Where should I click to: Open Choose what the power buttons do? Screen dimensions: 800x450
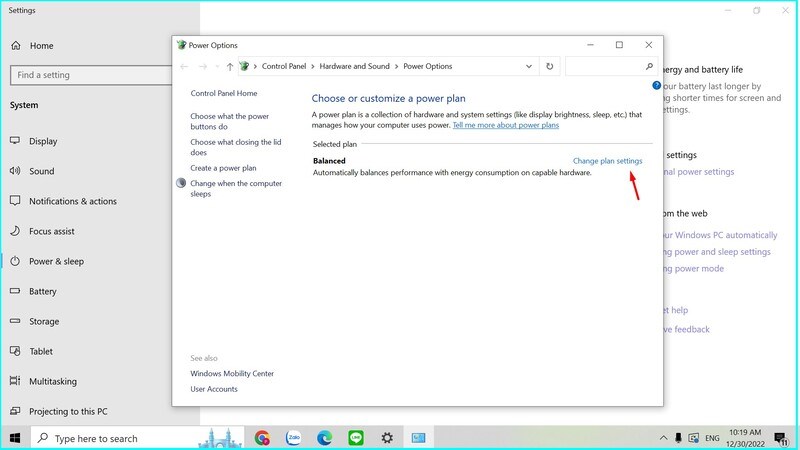click(x=230, y=121)
